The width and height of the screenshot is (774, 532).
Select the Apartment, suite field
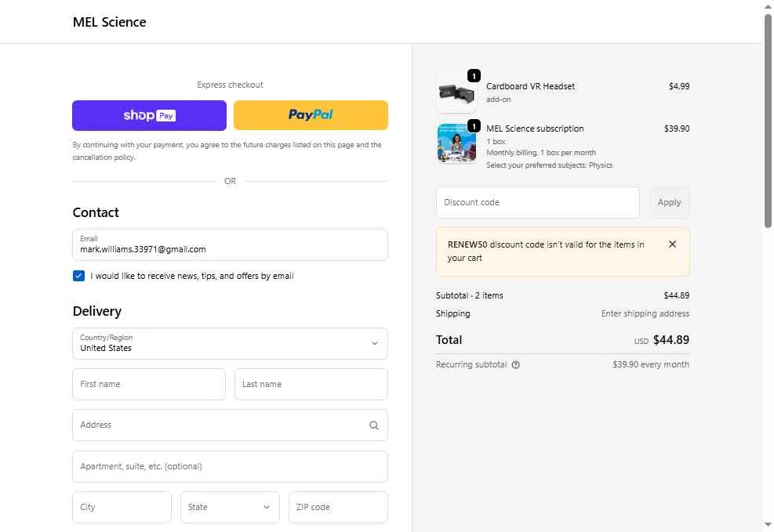[230, 466]
